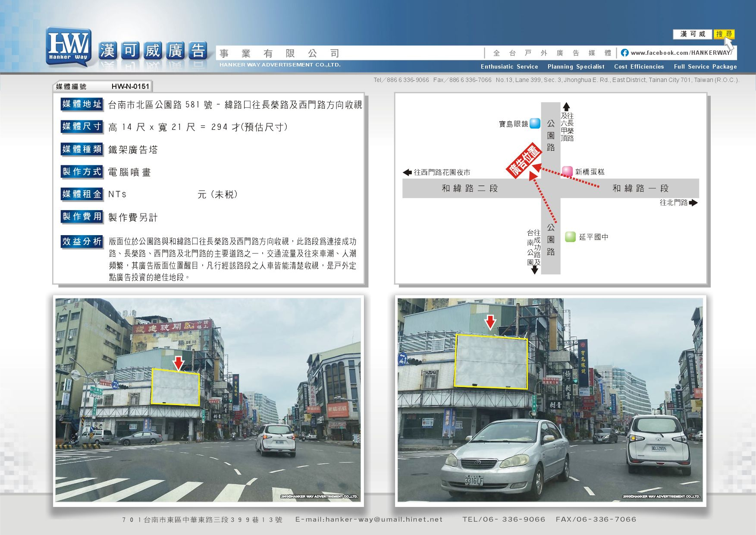756x535 pixels.
Task: Click the 漢可威 search input box
Action: (693, 34)
